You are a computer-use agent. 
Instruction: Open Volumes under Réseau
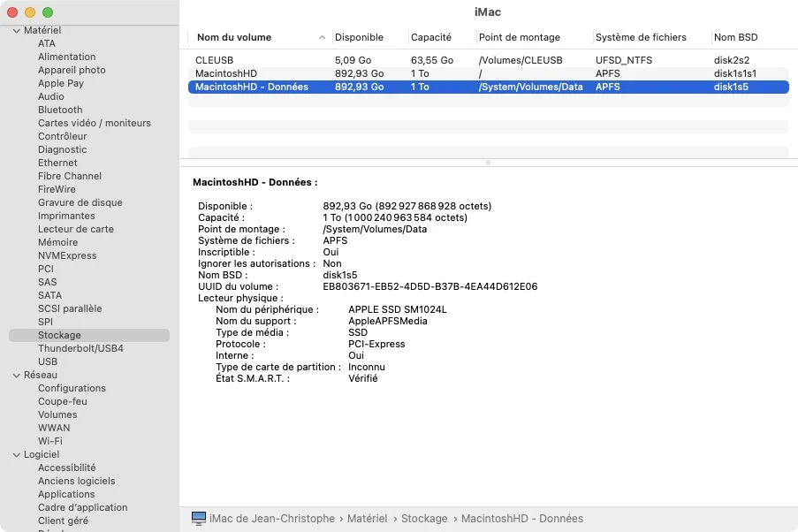[x=57, y=414]
